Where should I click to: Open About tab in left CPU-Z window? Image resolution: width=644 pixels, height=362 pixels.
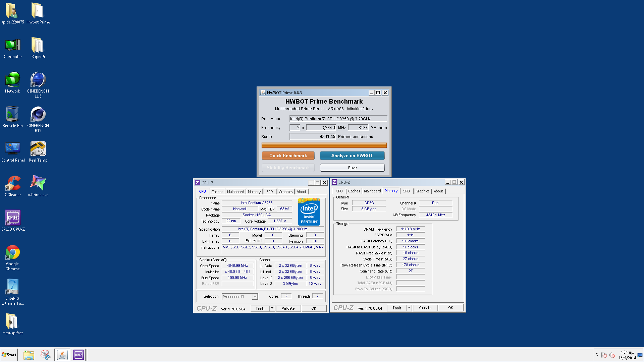tap(301, 192)
